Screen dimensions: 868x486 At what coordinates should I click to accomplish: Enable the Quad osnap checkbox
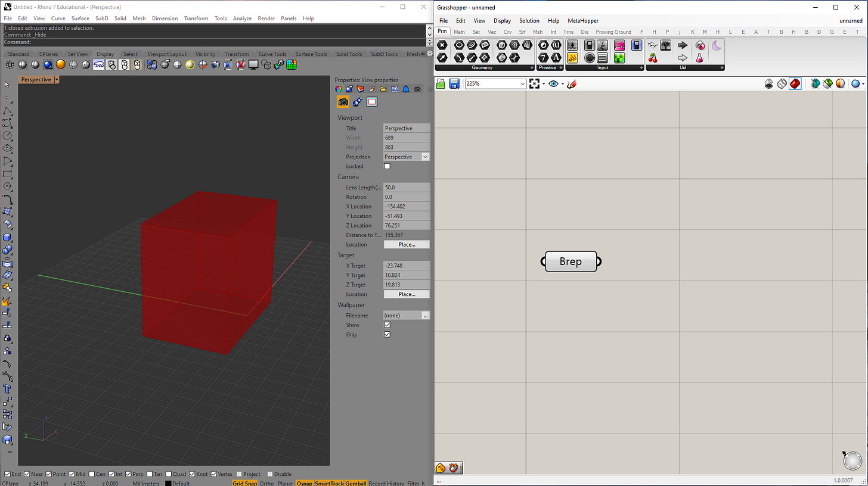coord(169,474)
